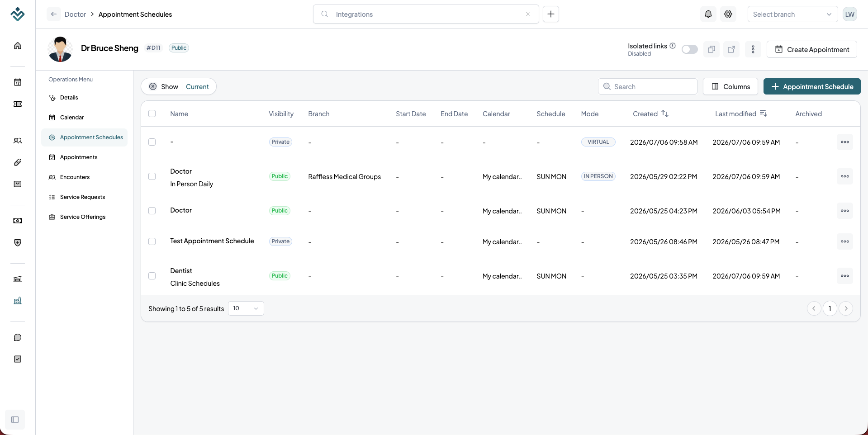868x435 pixels.
Task: Open the external link icon in header
Action: (x=731, y=49)
